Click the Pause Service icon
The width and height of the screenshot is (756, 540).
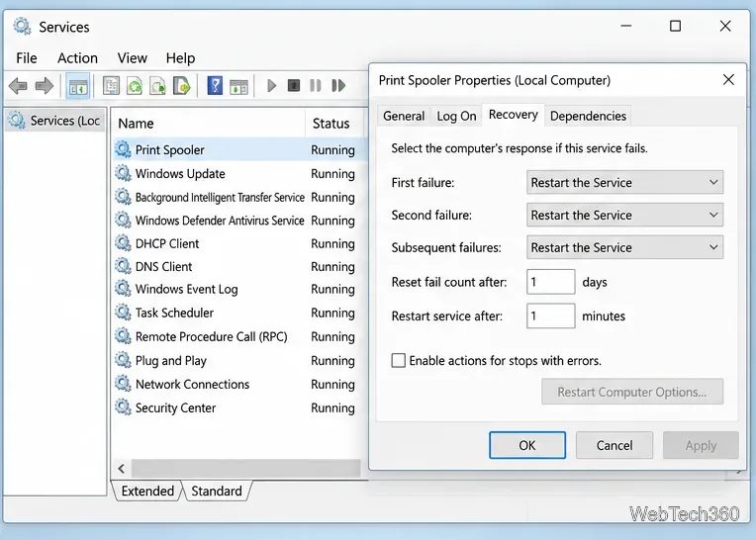click(316, 86)
